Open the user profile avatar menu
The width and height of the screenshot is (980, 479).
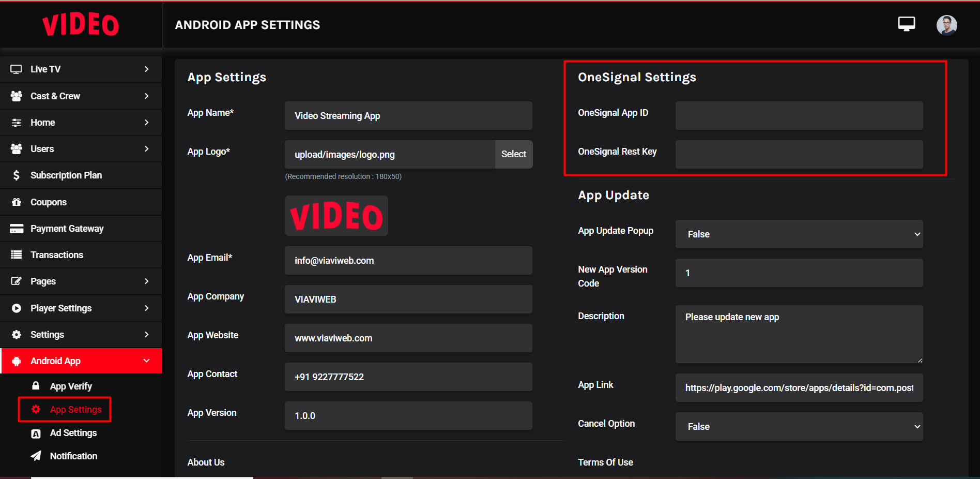947,25
